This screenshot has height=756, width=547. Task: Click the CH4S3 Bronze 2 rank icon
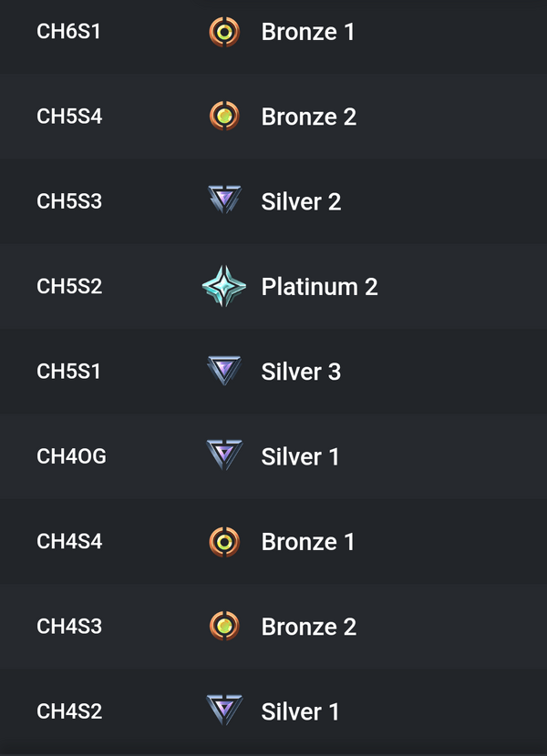223,627
